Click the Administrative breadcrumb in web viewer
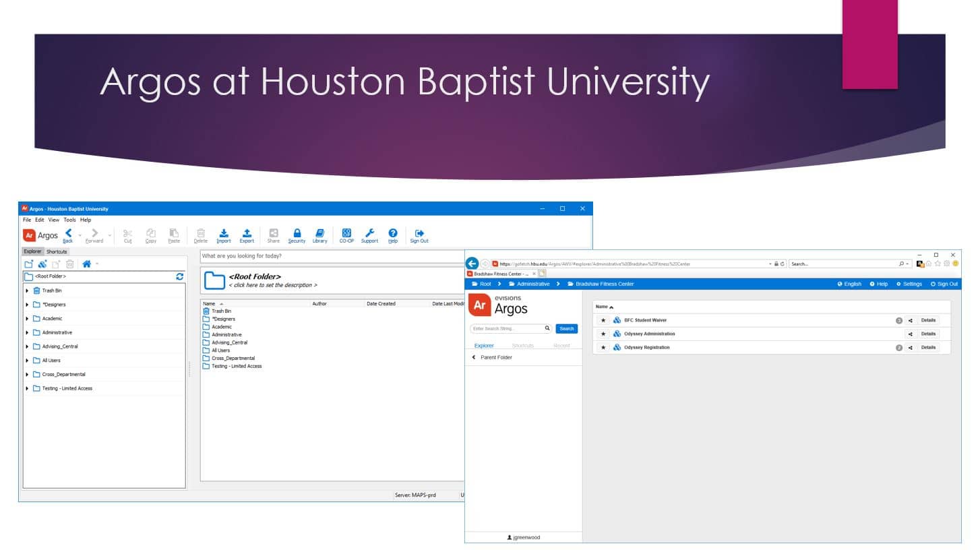Image resolution: width=980 pixels, height=550 pixels. (x=529, y=284)
